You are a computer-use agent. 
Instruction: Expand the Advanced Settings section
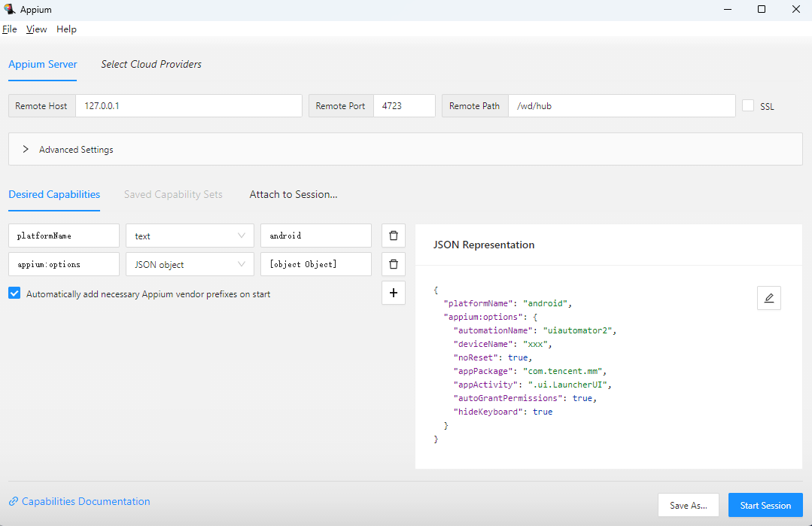pos(406,149)
